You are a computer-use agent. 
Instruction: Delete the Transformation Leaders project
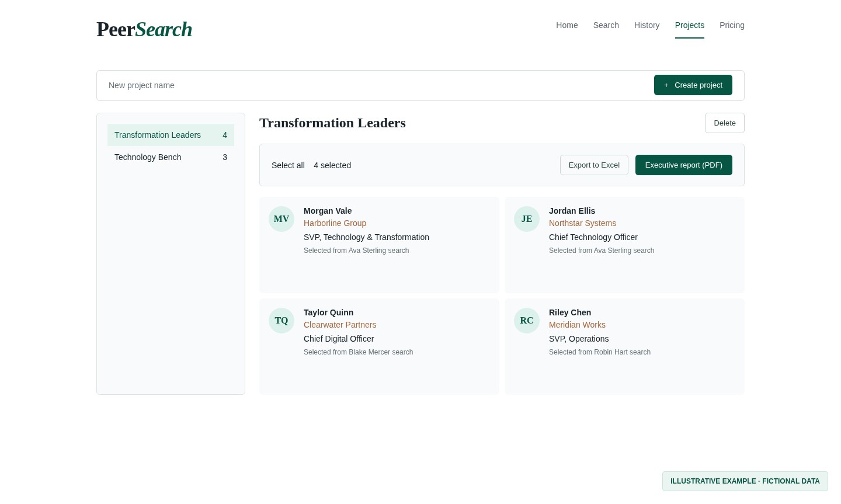(x=724, y=123)
